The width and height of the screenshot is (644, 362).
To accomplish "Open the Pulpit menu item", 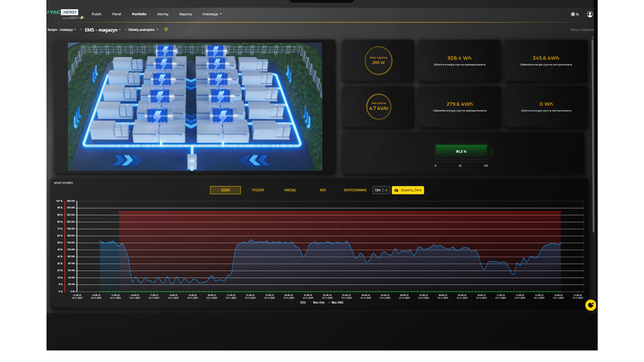I will 96,14.
